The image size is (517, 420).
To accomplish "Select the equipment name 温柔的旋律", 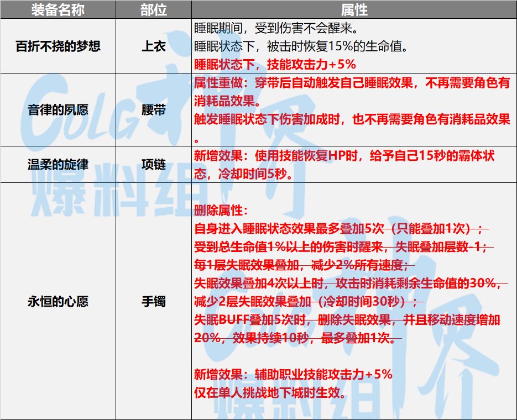I will (x=59, y=165).
